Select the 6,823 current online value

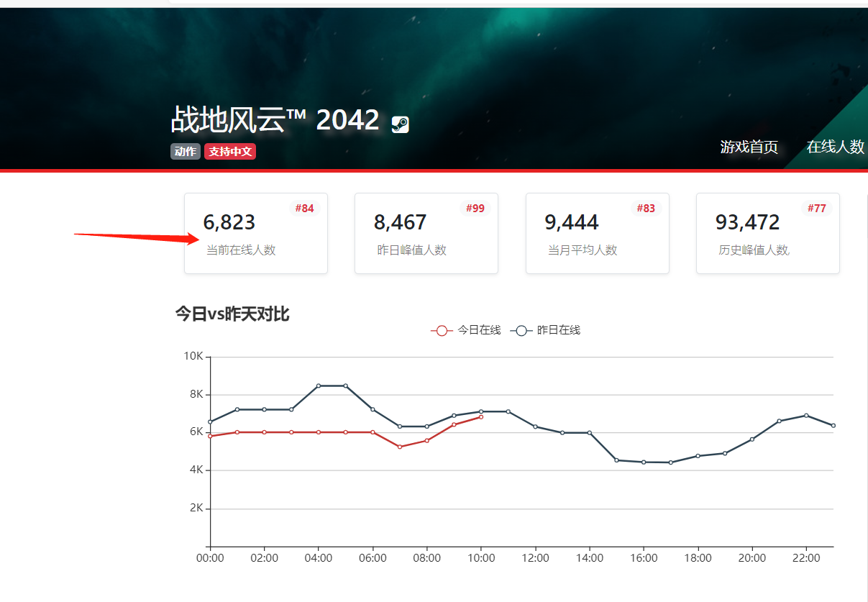(x=229, y=222)
